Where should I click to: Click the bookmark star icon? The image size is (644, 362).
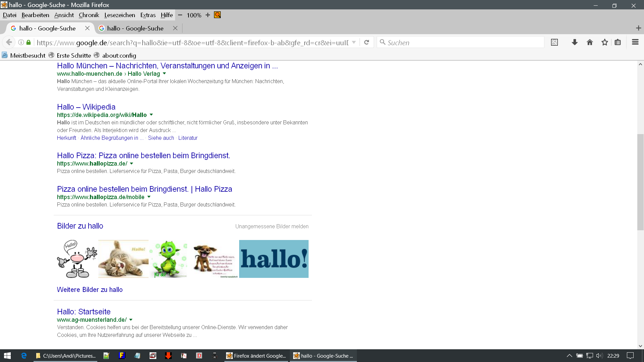pyautogui.click(x=604, y=42)
